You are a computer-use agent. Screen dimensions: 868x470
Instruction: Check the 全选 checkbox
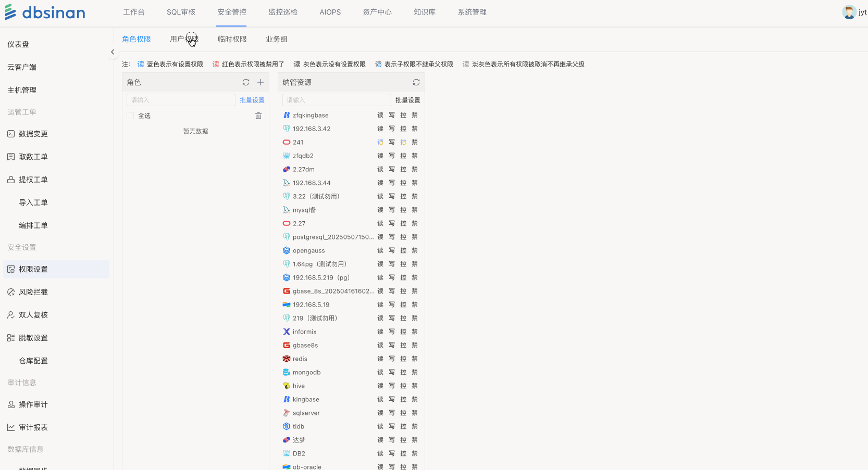click(x=130, y=116)
